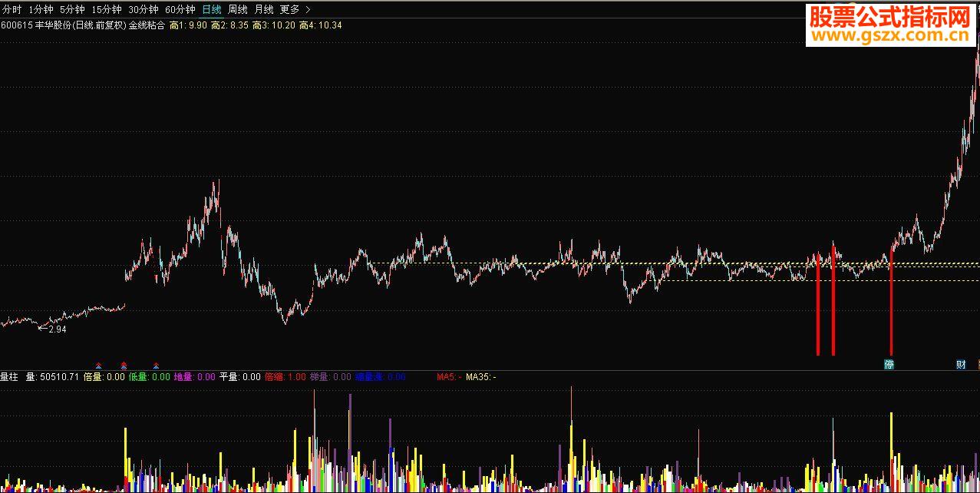Viewport: 980px width, 493px height.
Task: Click the leftmost red signal bar
Action: 818,305
